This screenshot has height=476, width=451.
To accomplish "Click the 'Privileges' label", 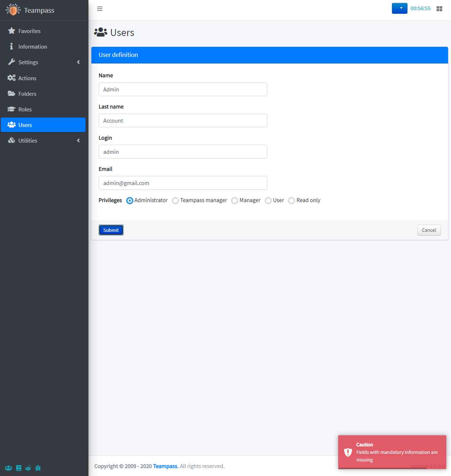I will (110, 200).
